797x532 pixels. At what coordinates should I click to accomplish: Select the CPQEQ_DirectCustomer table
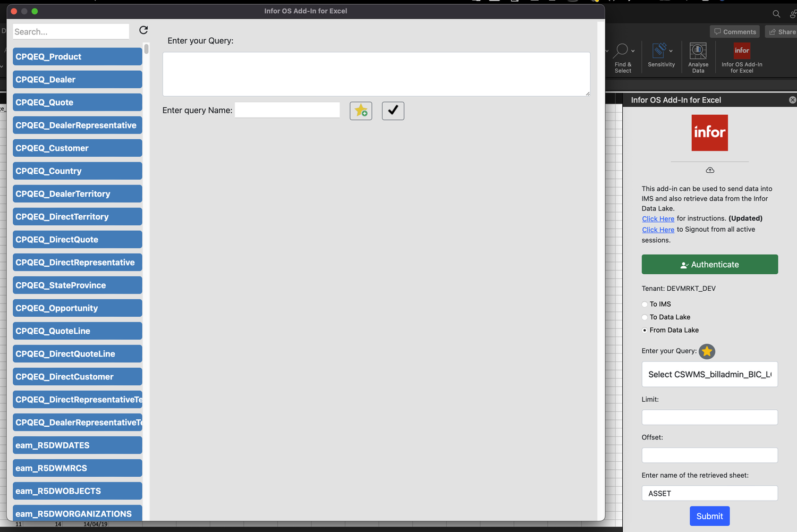click(x=78, y=376)
